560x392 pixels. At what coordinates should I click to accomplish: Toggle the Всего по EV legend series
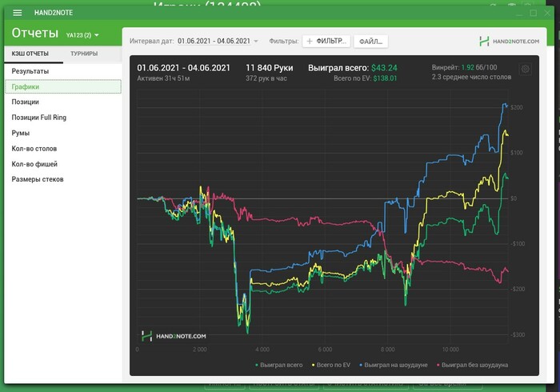click(331, 365)
